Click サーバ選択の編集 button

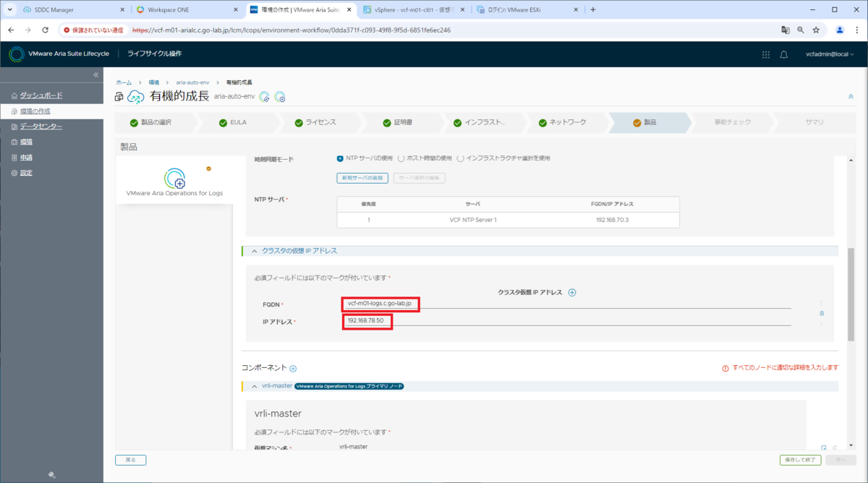coord(420,178)
